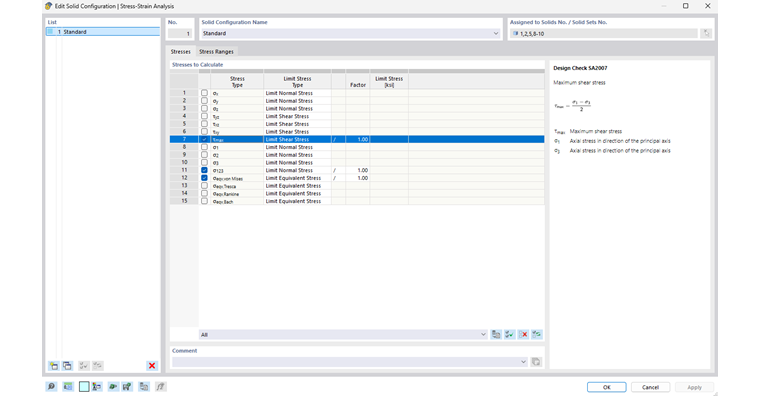Click the Factor 1.00 cell in row 11

[358, 170]
